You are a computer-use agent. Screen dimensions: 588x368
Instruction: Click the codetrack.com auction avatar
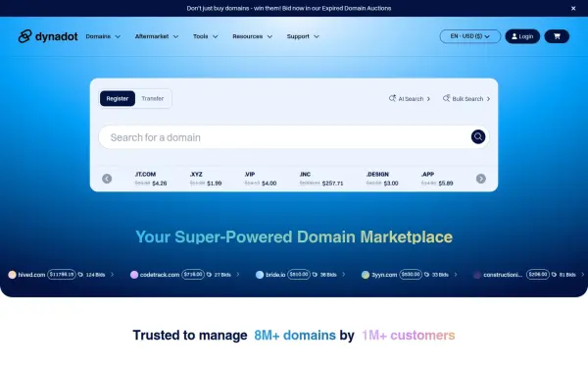coord(134,275)
